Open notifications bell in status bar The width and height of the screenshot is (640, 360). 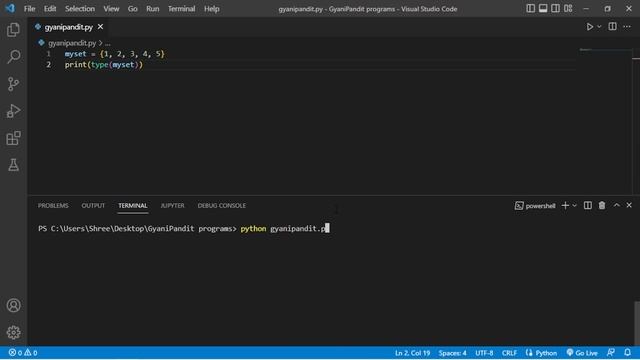point(627,352)
